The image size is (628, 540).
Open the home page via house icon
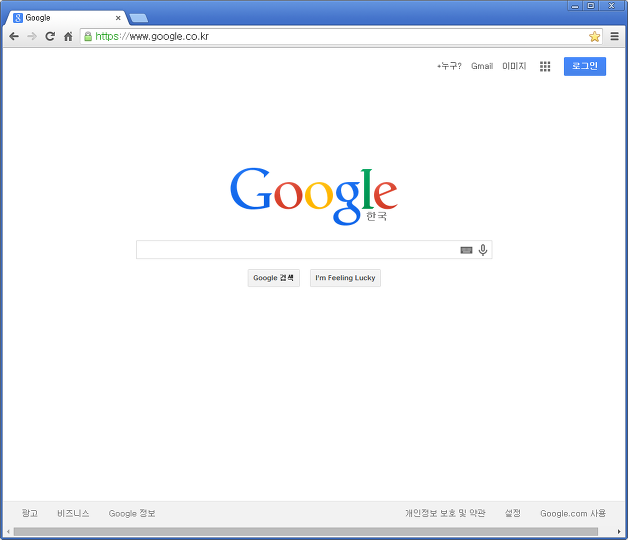pyautogui.click(x=68, y=36)
